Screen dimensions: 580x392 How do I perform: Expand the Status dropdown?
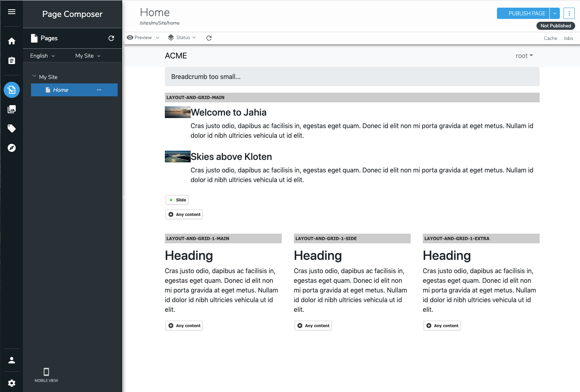pyautogui.click(x=182, y=37)
